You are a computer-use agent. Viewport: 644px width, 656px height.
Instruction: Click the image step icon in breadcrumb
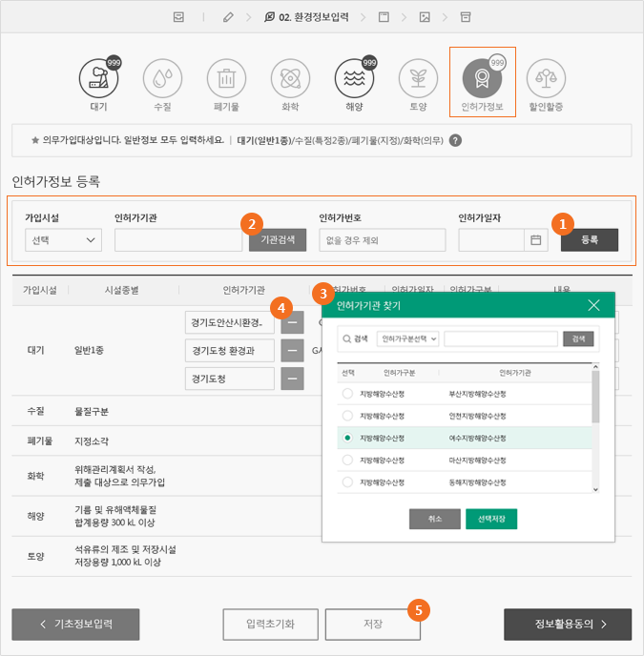click(425, 17)
